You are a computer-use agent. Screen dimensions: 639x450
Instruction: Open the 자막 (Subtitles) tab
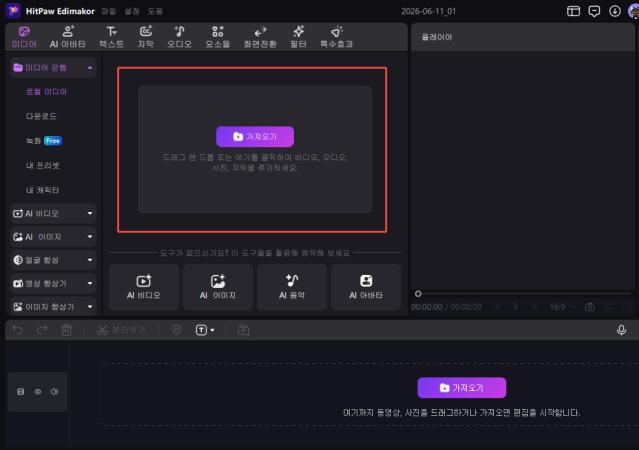coord(145,37)
